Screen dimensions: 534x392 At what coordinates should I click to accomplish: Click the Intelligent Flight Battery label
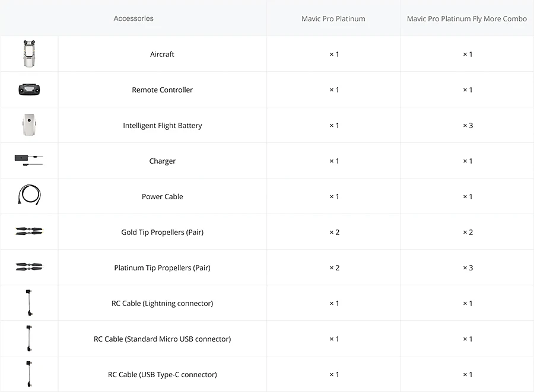(x=163, y=126)
